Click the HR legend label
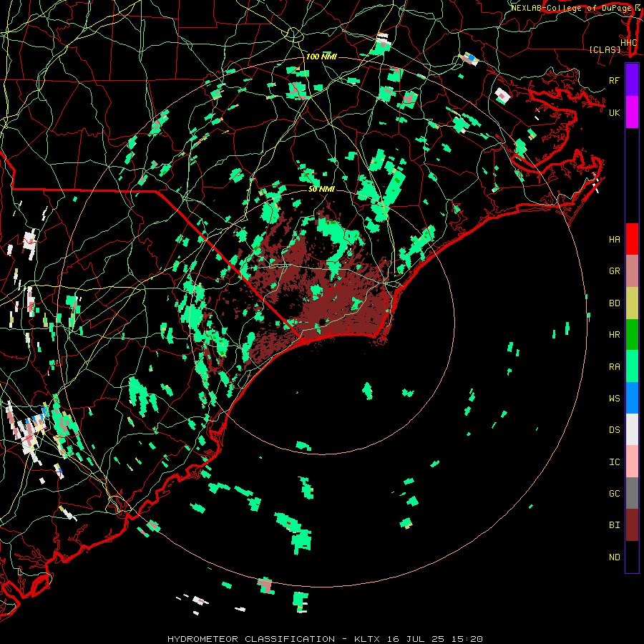The height and width of the screenshot is (644, 644). coord(615,335)
